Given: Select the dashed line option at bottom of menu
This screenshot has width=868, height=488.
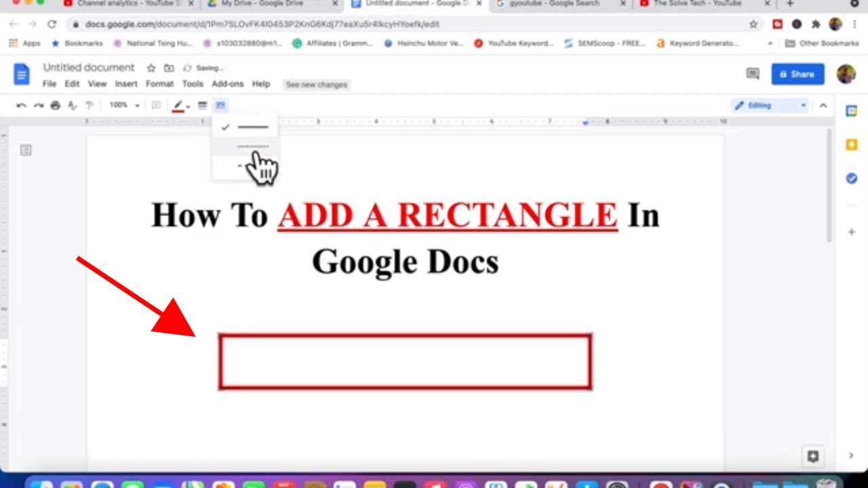Looking at the screenshot, I should [245, 166].
